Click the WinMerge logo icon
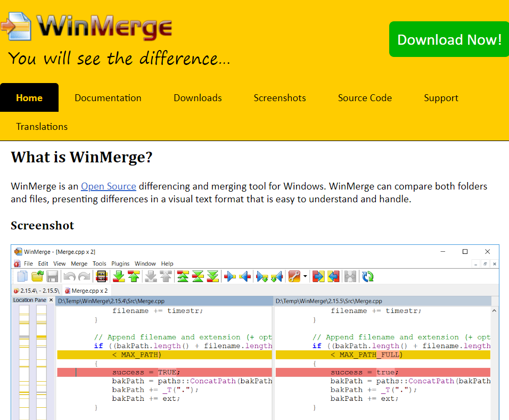509x420 pixels. [16, 26]
